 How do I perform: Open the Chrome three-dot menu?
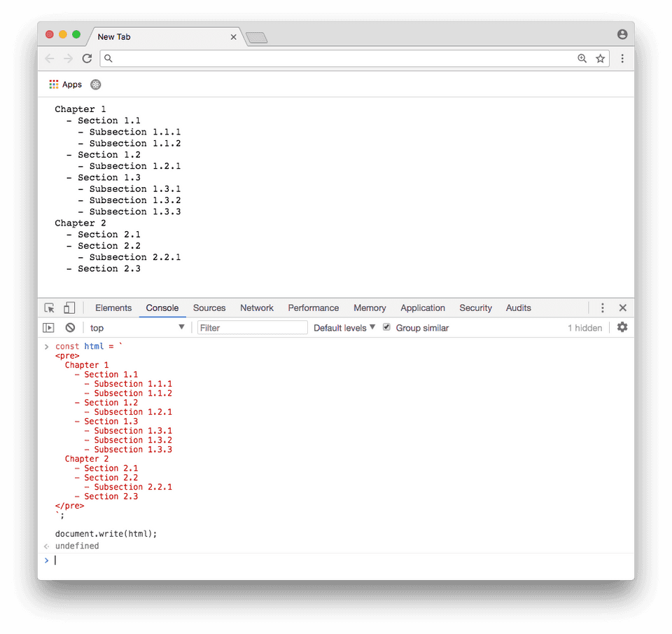point(622,58)
